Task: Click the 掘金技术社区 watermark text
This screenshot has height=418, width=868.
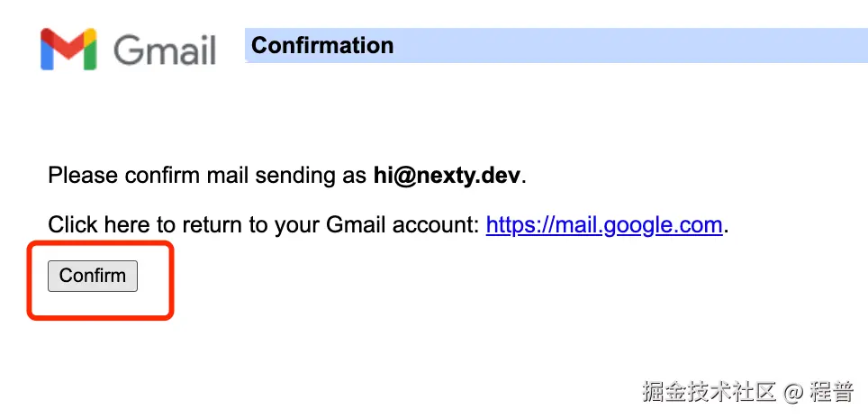Action: tap(708, 392)
